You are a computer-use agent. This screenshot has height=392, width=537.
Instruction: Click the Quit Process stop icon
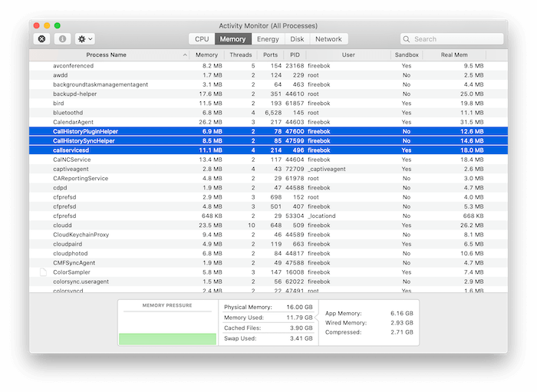pos(41,38)
